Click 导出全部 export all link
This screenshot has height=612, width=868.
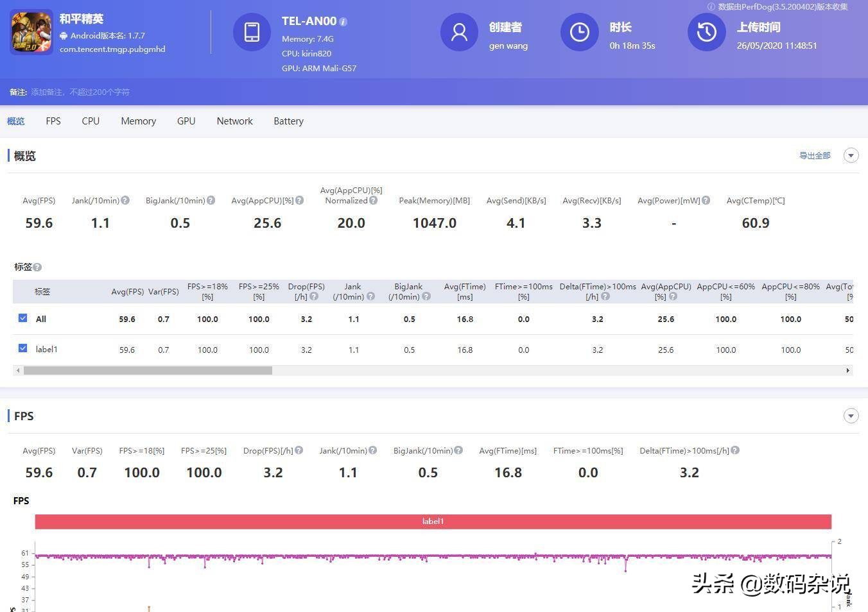pos(814,155)
